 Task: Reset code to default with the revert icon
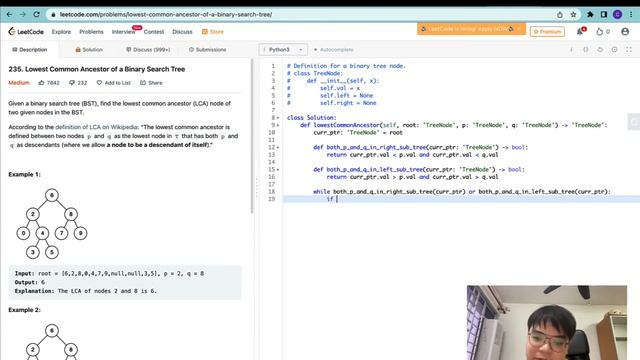tap(600, 49)
